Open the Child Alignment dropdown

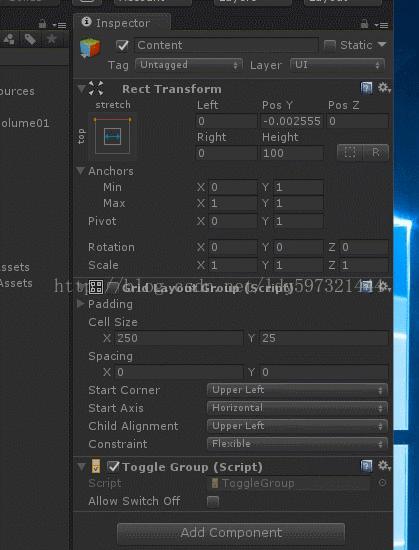[x=297, y=426]
